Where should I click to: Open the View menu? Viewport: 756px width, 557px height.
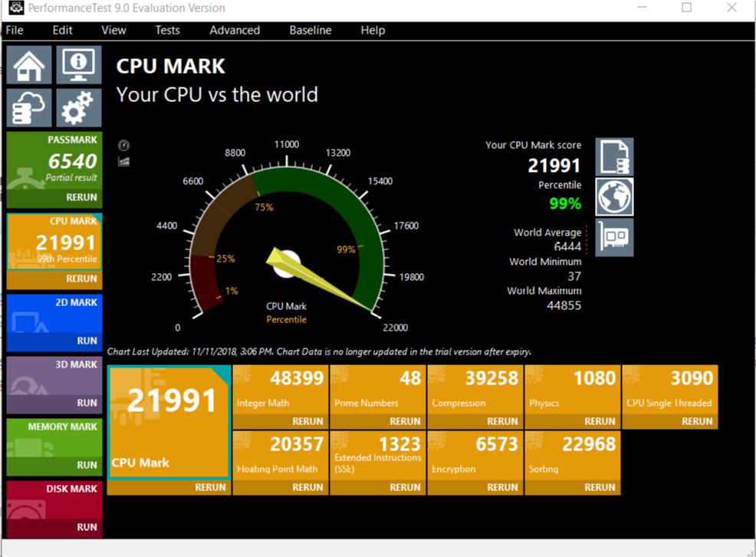click(113, 31)
